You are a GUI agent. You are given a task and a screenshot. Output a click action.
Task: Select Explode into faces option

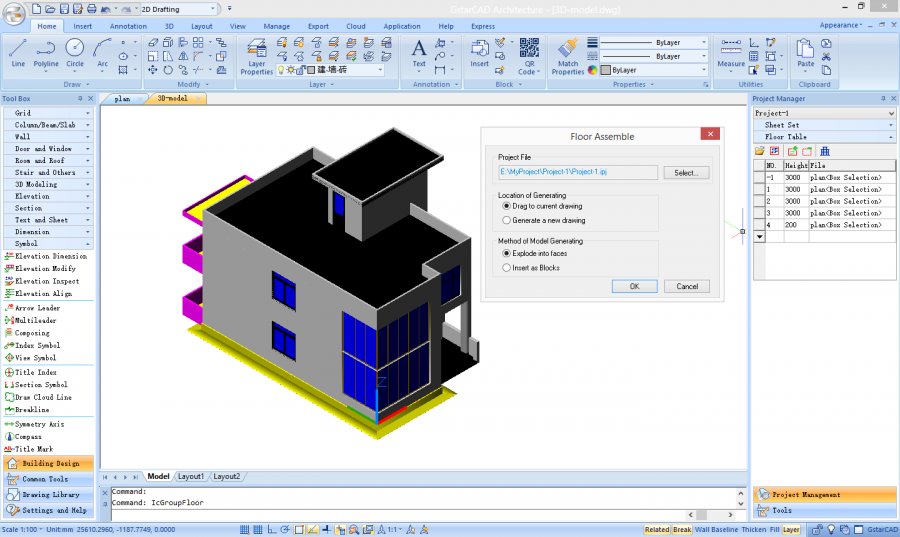(534, 253)
